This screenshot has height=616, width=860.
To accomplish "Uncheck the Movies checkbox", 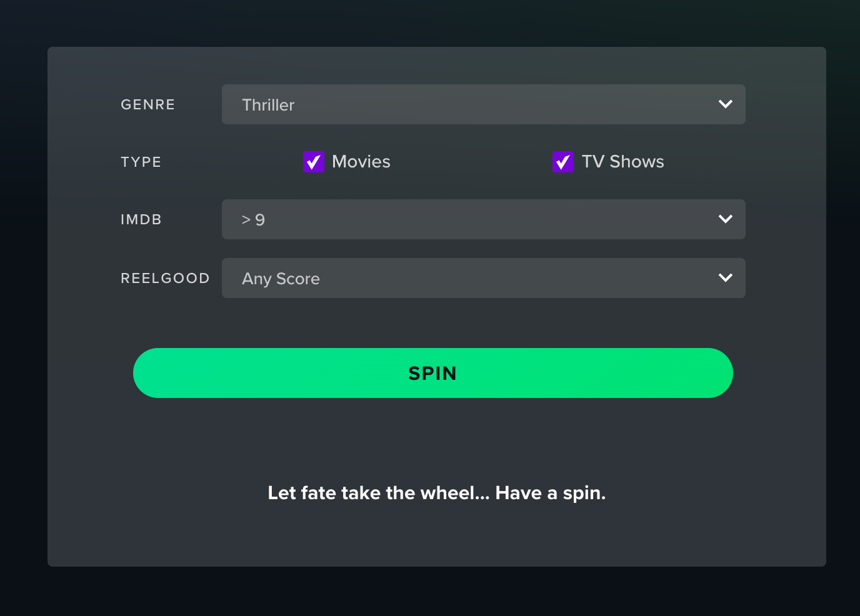I will point(314,162).
